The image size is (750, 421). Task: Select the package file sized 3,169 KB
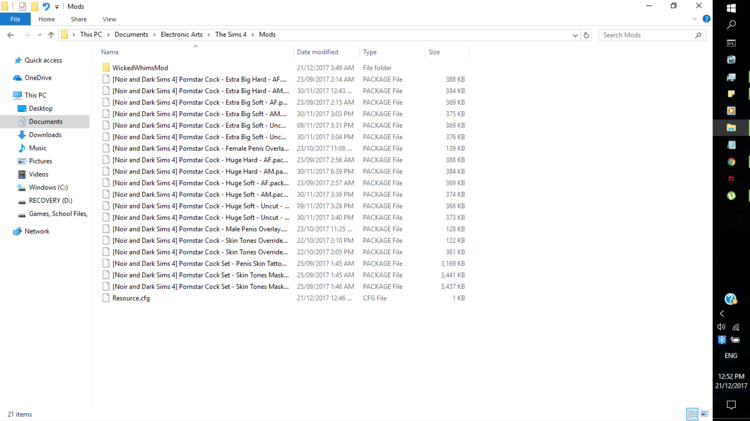(x=283, y=264)
